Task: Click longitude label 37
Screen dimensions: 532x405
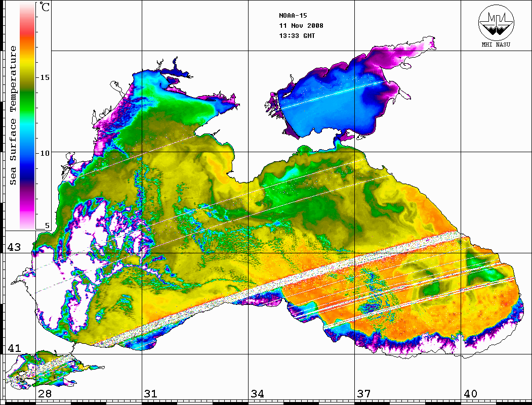Action: [x=364, y=393]
